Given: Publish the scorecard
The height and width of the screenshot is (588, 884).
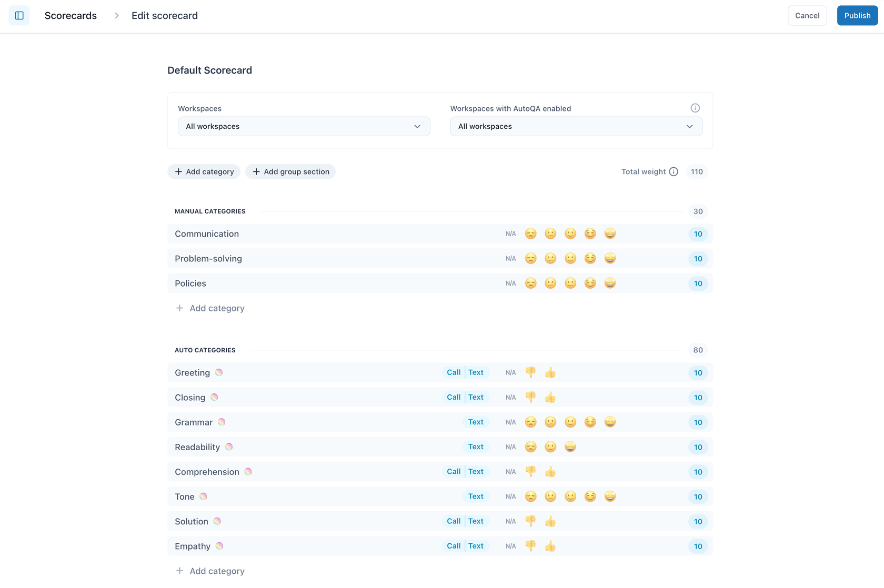Looking at the screenshot, I should tap(857, 16).
